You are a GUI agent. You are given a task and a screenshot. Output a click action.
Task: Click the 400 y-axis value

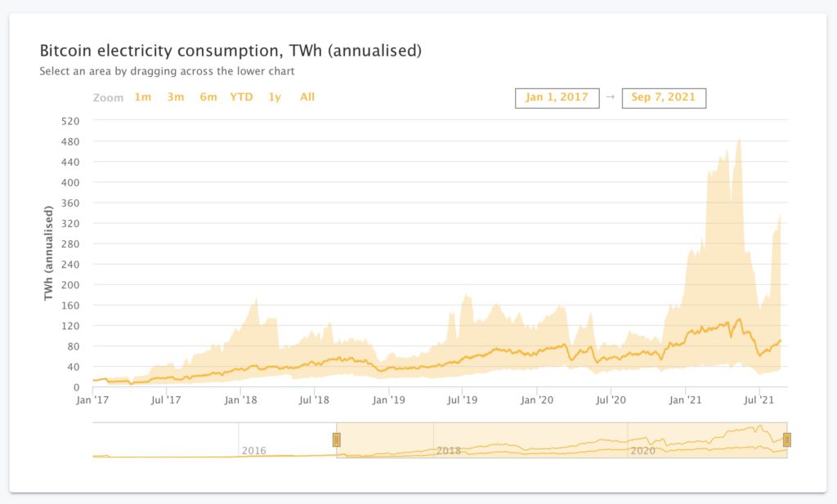click(x=70, y=182)
